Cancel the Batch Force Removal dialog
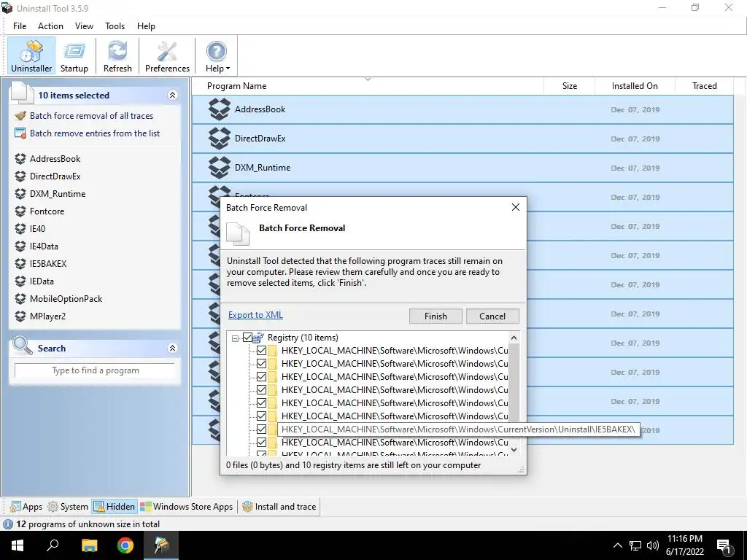The width and height of the screenshot is (747, 560). tap(492, 316)
